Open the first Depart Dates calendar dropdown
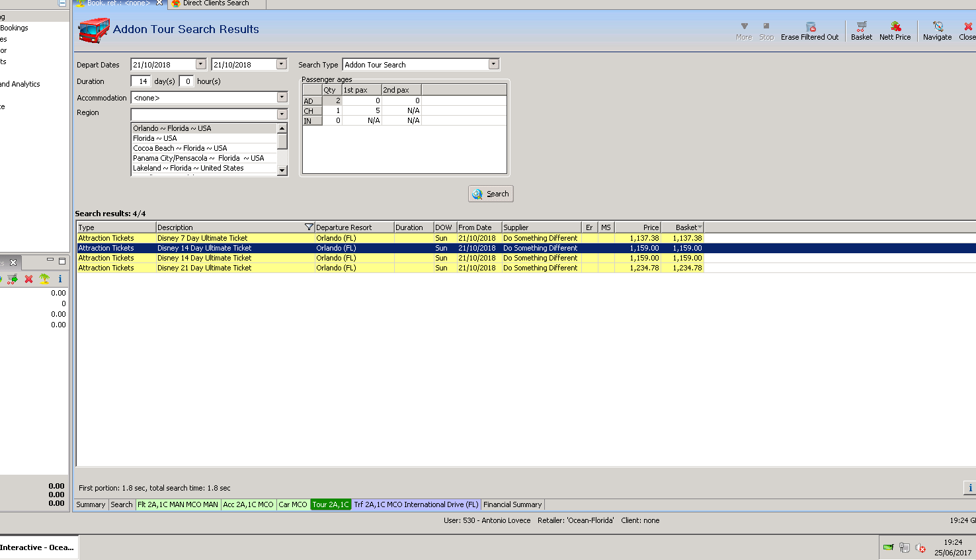The image size is (976, 560). [x=201, y=64]
